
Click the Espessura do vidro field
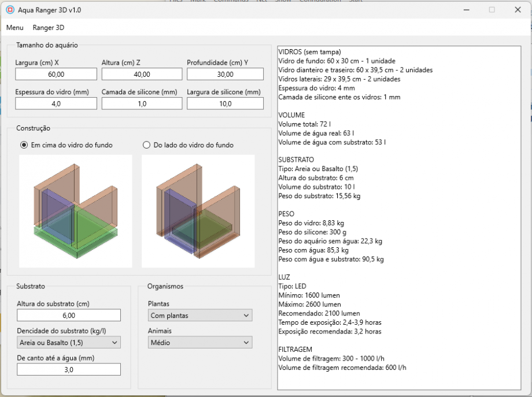point(56,104)
